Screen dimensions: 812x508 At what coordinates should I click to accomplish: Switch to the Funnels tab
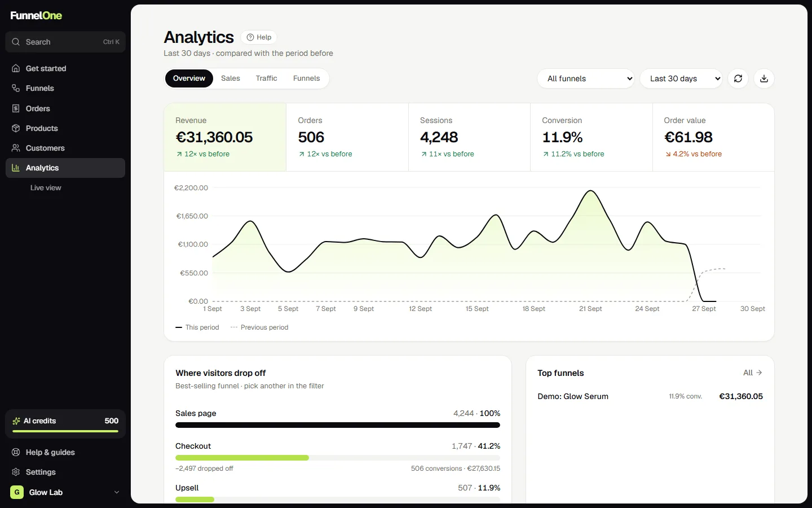(x=306, y=78)
